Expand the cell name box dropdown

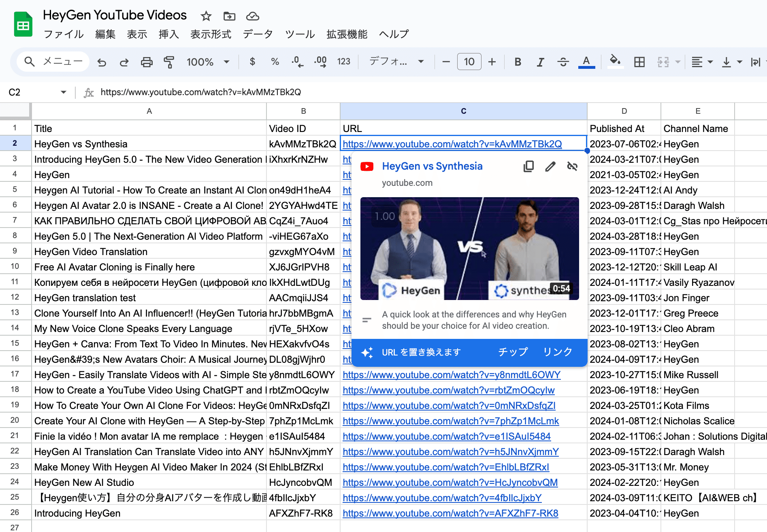pos(64,92)
